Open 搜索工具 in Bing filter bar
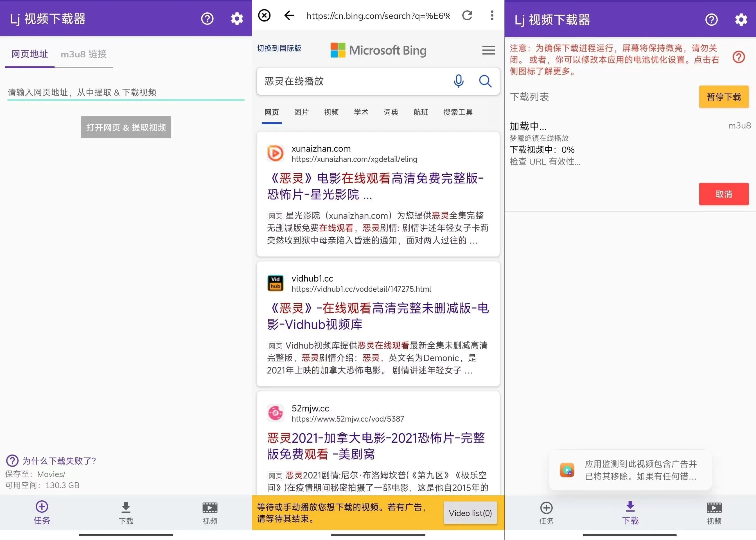The height and width of the screenshot is (540, 756). tap(458, 112)
